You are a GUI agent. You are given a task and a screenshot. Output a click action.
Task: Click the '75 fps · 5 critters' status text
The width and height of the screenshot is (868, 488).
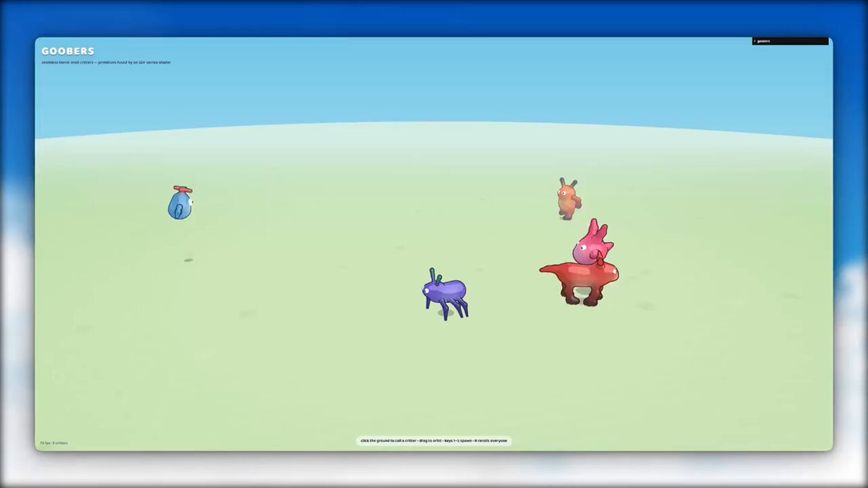click(x=54, y=442)
